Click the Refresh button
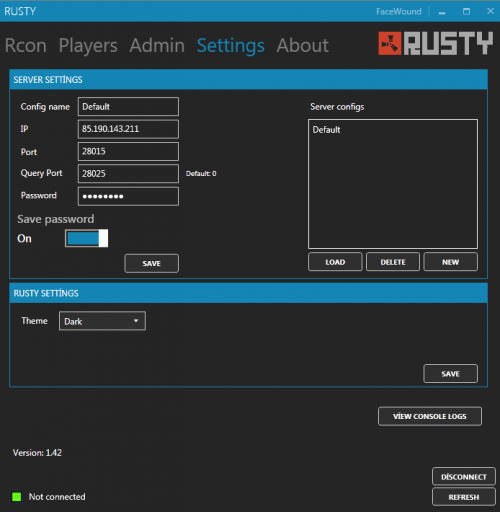The image size is (500, 512). (464, 497)
